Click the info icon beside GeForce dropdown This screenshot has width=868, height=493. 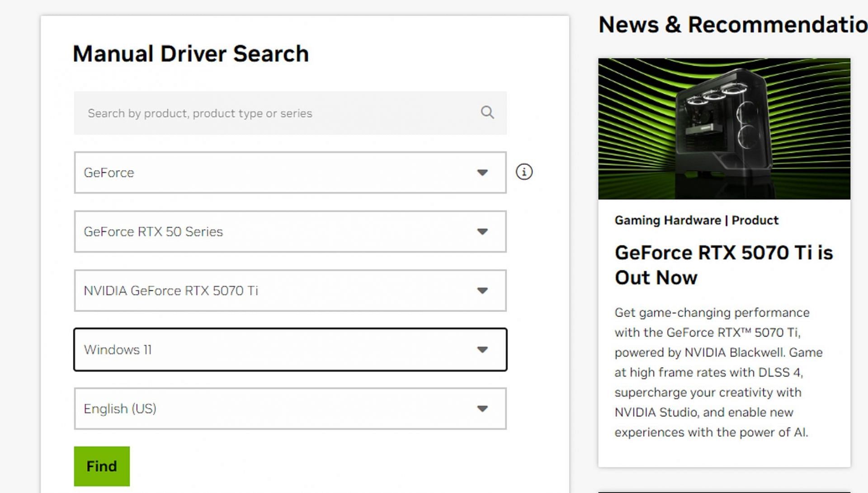[524, 172]
